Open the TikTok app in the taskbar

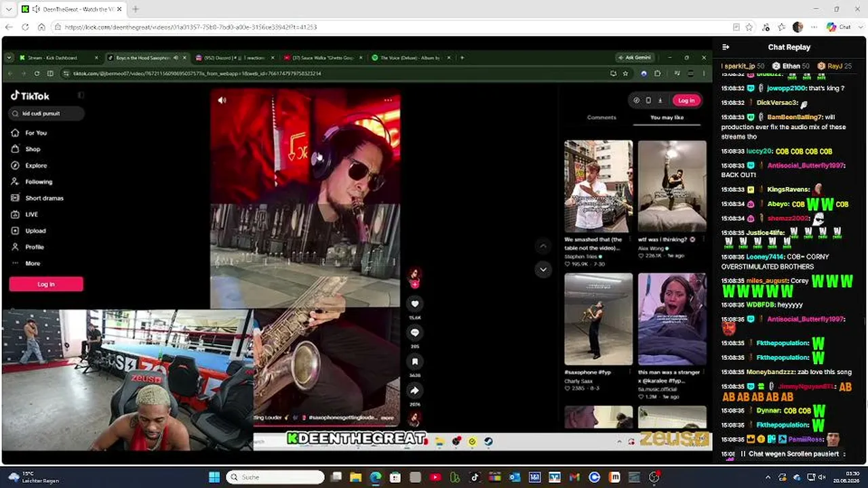pos(475,477)
